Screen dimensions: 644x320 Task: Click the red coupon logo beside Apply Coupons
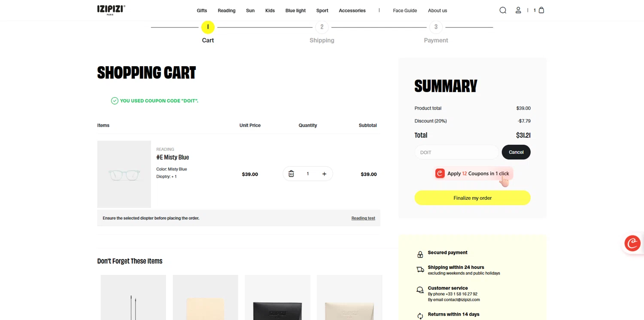pyautogui.click(x=440, y=173)
